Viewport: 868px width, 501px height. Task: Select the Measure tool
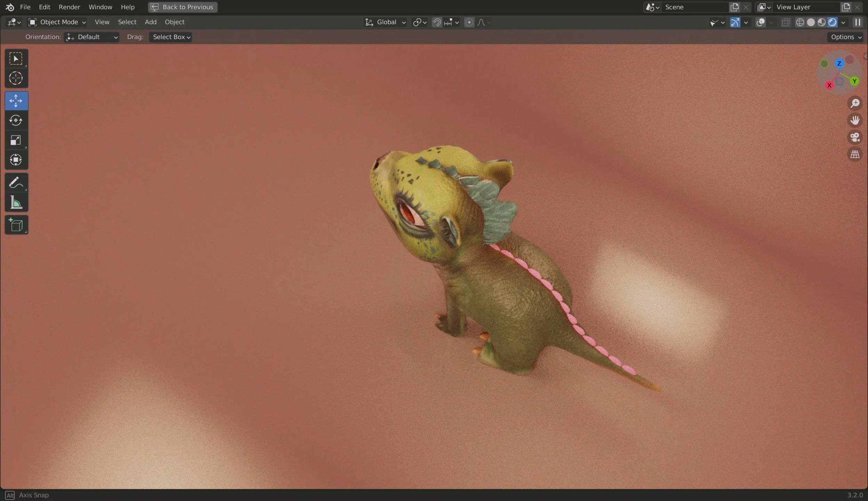pyautogui.click(x=16, y=202)
